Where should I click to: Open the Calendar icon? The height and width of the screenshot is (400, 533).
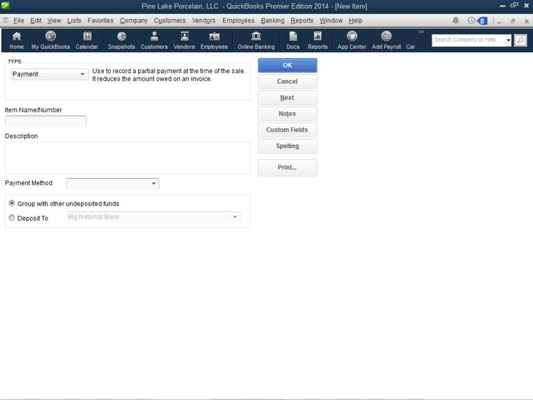pos(87,40)
